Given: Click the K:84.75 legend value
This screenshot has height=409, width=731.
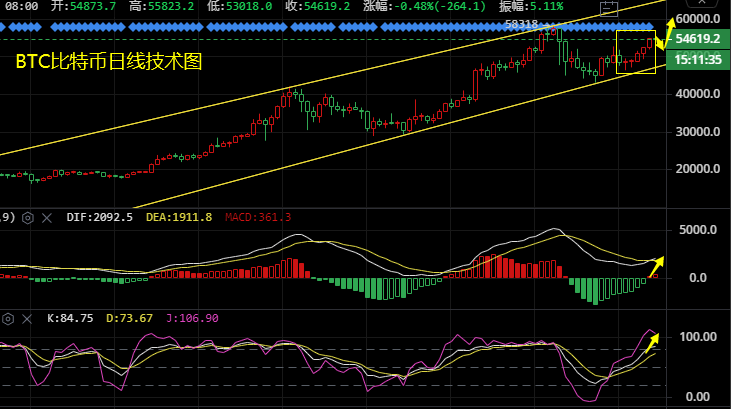Looking at the screenshot, I should coord(70,318).
